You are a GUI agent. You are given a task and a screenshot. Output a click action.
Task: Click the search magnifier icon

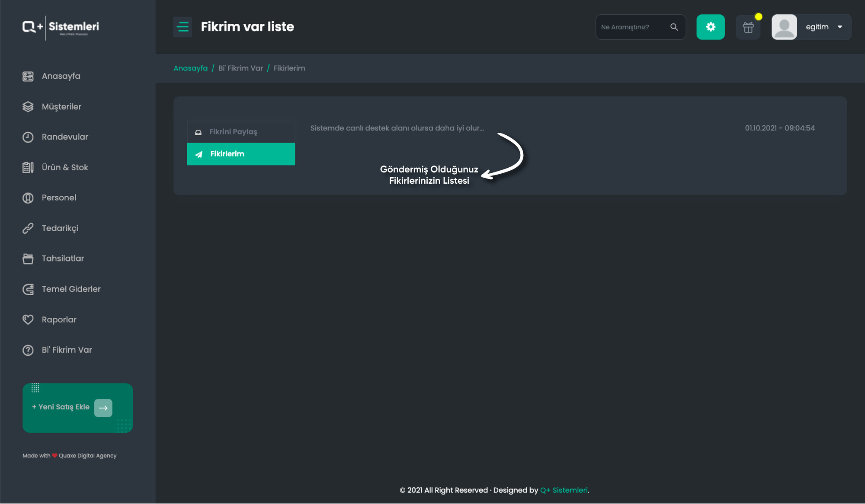(674, 27)
